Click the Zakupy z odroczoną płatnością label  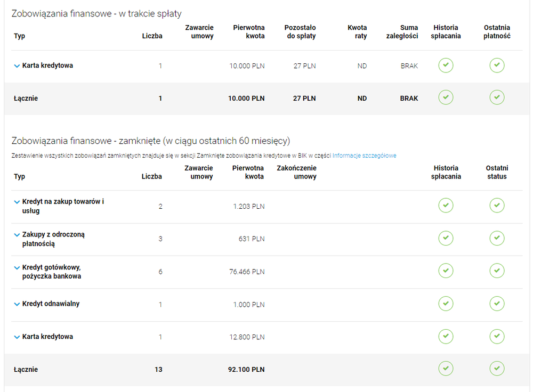click(x=53, y=239)
